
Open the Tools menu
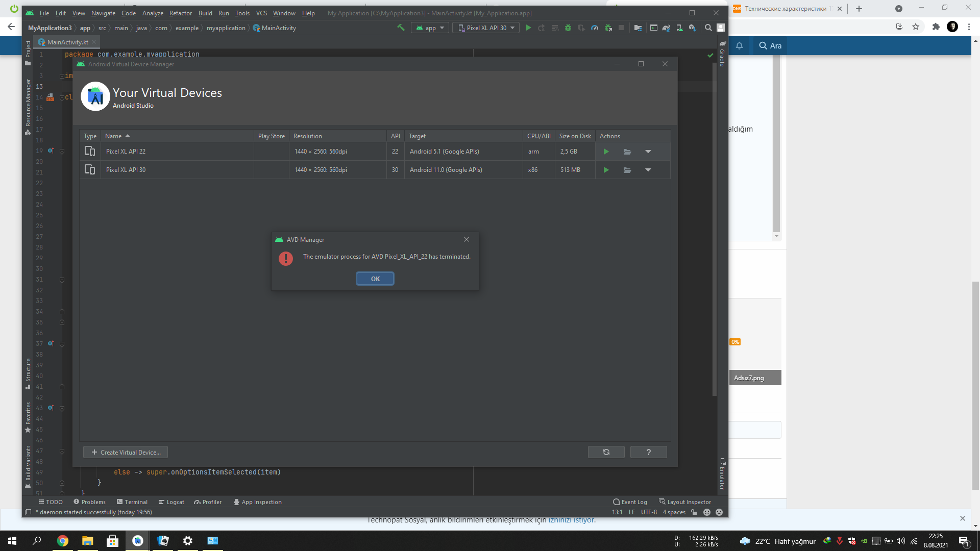242,13
